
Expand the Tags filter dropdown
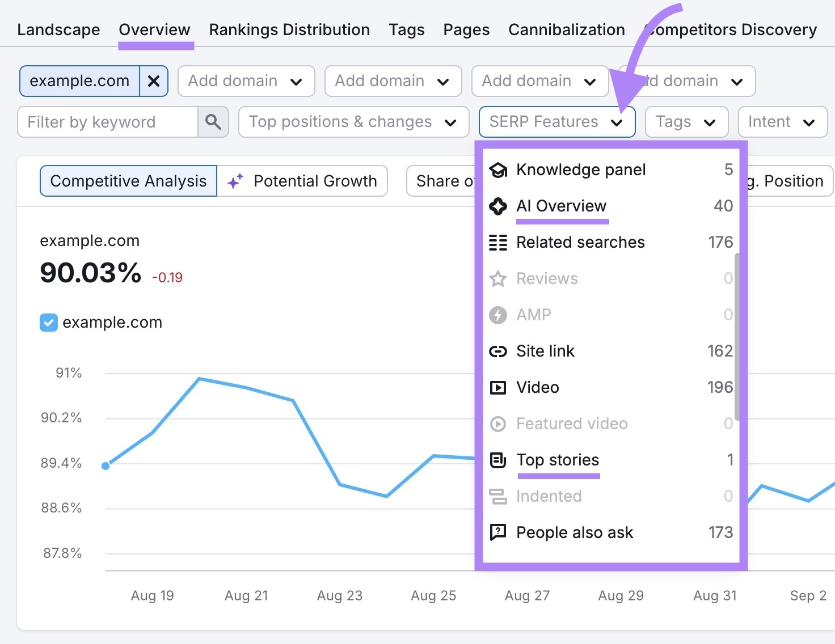686,122
